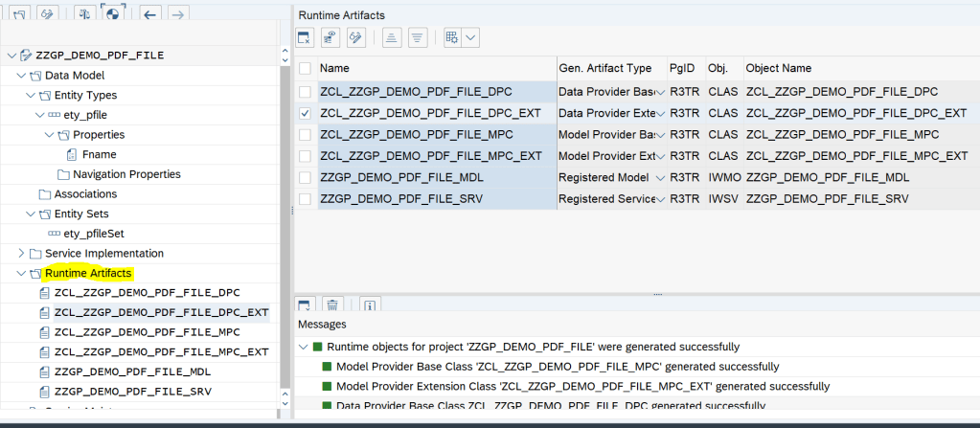Click the Object Name column header
Viewport: 980px width, 428px height.
[778, 68]
